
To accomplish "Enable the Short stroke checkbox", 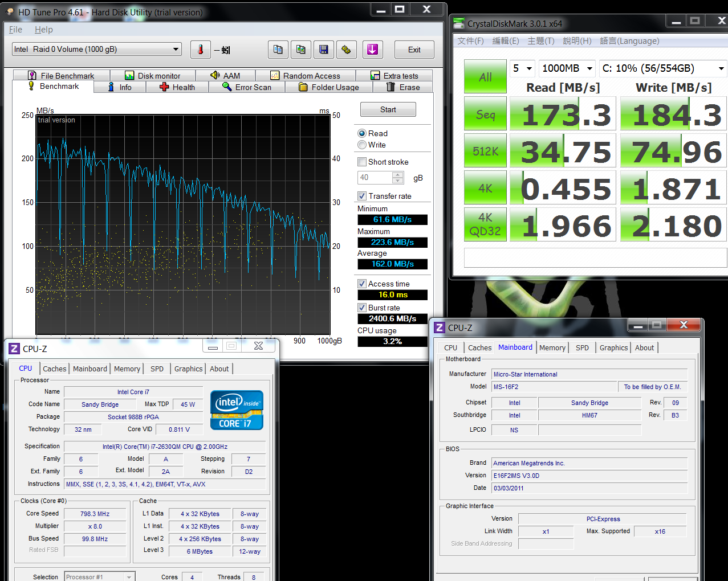I will (x=362, y=162).
